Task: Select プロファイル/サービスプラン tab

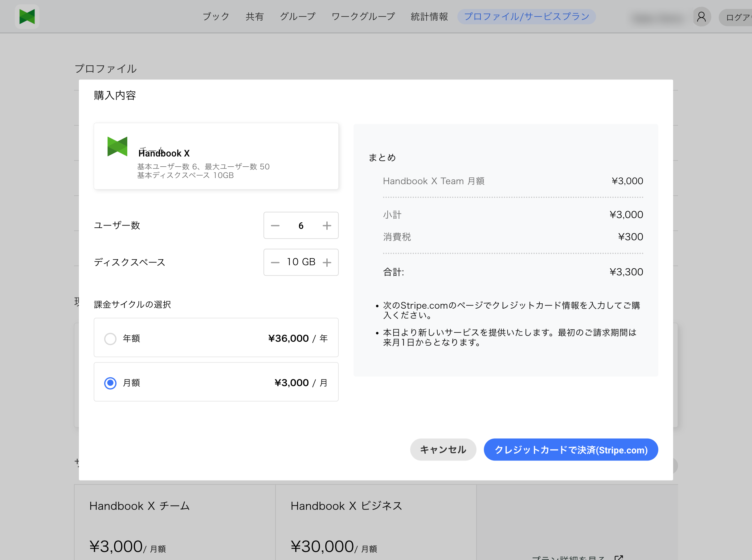Action: (526, 17)
